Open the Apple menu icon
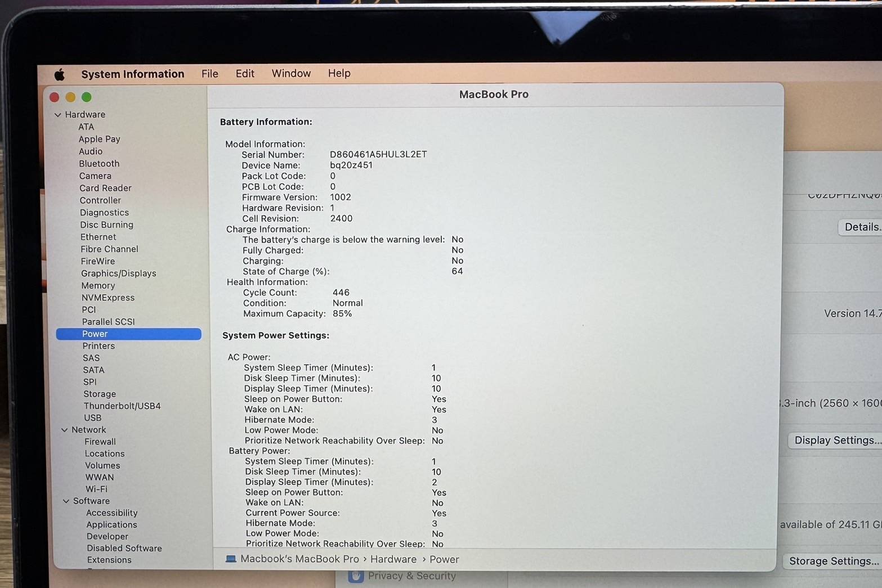882x588 pixels. click(x=60, y=74)
